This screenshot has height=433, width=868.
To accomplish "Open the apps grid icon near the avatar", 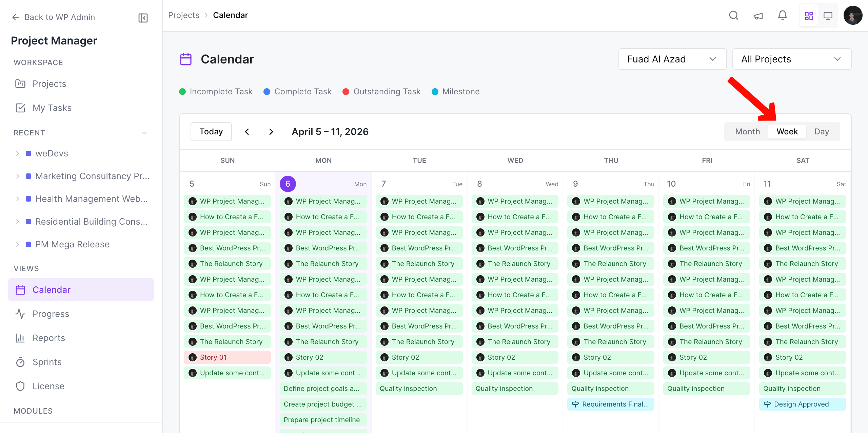I will tap(809, 15).
